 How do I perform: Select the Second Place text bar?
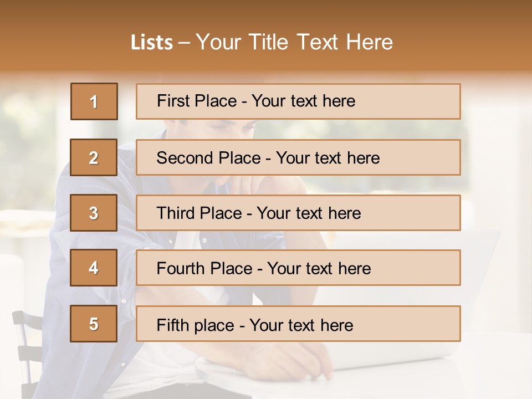point(298,157)
